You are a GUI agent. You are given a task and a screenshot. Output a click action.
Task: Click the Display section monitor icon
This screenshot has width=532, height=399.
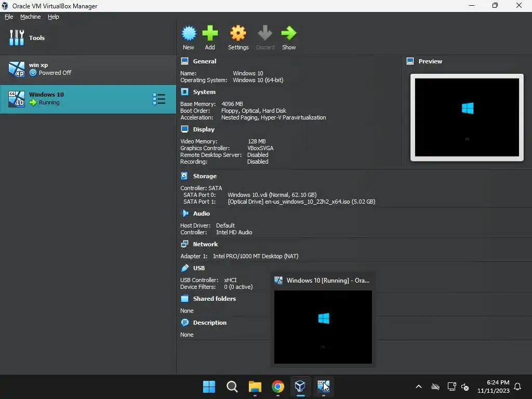click(x=184, y=129)
